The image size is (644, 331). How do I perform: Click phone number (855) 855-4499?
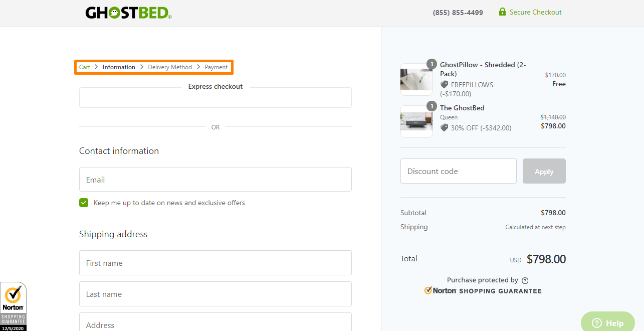(458, 13)
